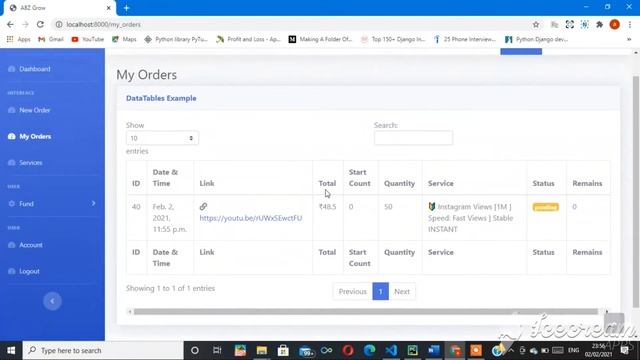
Task: Select page 1 in pagination
Action: [380, 291]
